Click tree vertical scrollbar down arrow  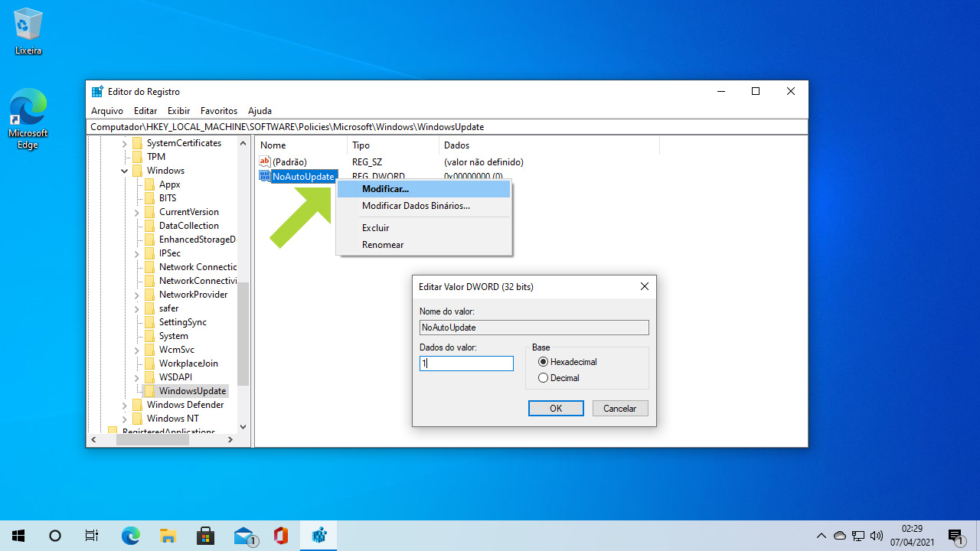243,427
